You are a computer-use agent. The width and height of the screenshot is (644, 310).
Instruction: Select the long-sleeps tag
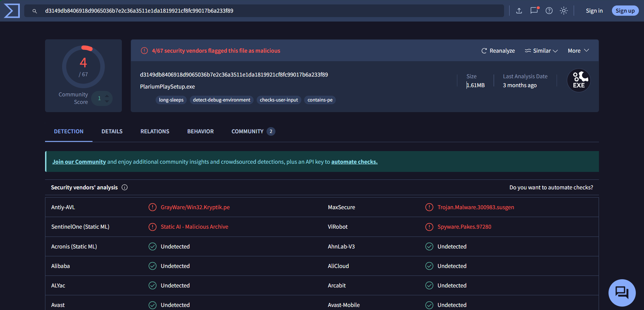coord(171,100)
